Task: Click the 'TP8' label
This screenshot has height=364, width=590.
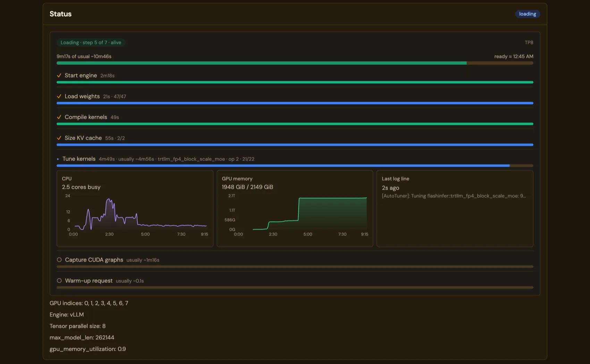Action: pyautogui.click(x=529, y=43)
